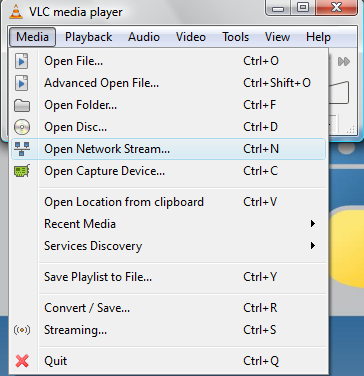Click the fast-forward button behind the menu
Image resolution: width=364 pixels, height=376 pixels.
coord(344,62)
